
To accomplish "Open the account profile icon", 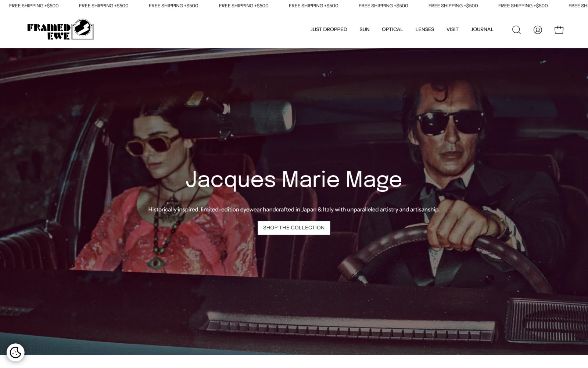I will point(538,30).
